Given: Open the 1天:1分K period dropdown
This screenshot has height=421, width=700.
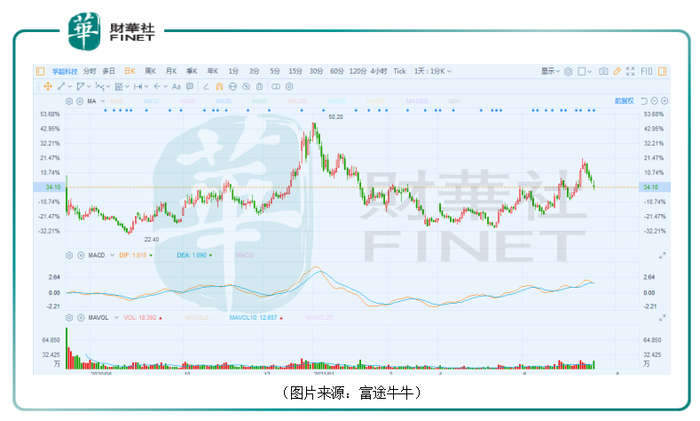Looking at the screenshot, I should pyautogui.click(x=433, y=71).
